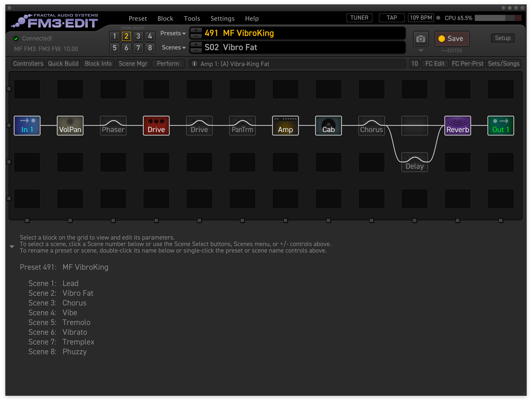Select the Amp block on the grid
Viewport: 532px width, 402px height.
[x=285, y=126]
